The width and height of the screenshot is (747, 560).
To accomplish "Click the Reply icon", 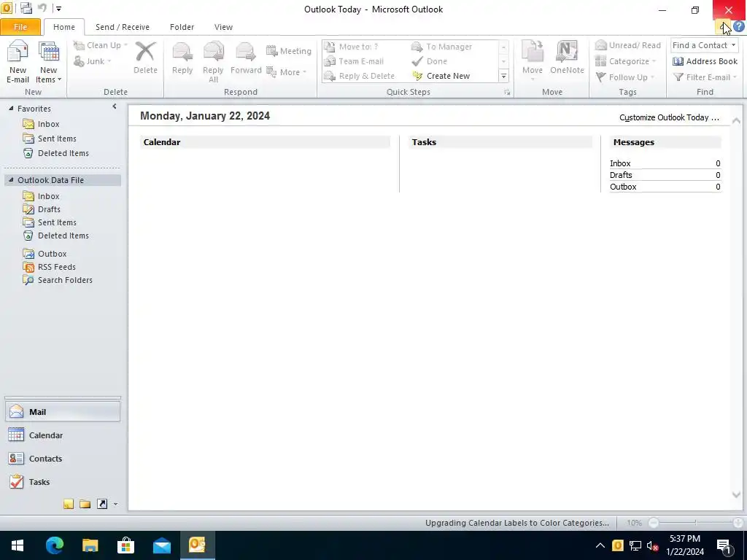I will pos(182,58).
